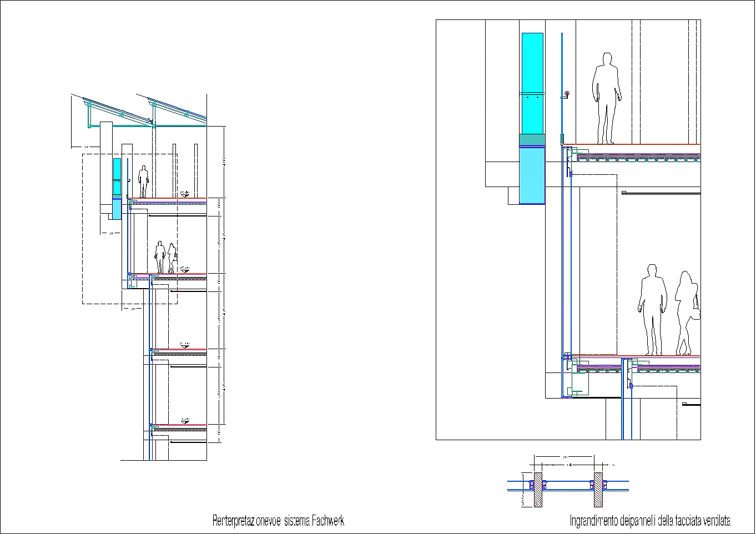This screenshot has height=534, width=756.
Task: Select the right hatched wall block in plan detail
Action: click(x=598, y=490)
